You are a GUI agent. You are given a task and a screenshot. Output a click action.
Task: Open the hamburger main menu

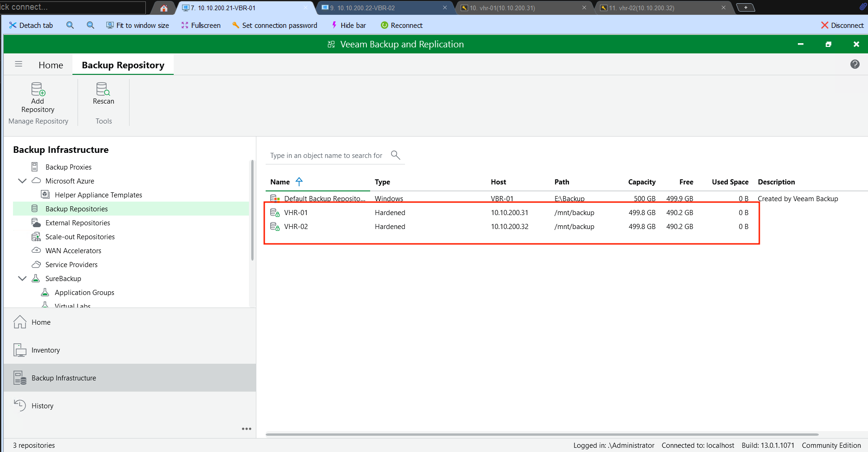tap(19, 64)
